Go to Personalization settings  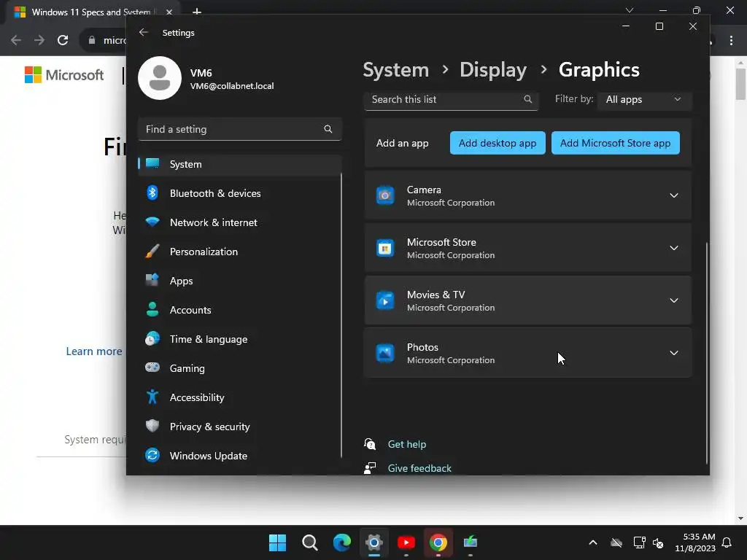[239, 252]
